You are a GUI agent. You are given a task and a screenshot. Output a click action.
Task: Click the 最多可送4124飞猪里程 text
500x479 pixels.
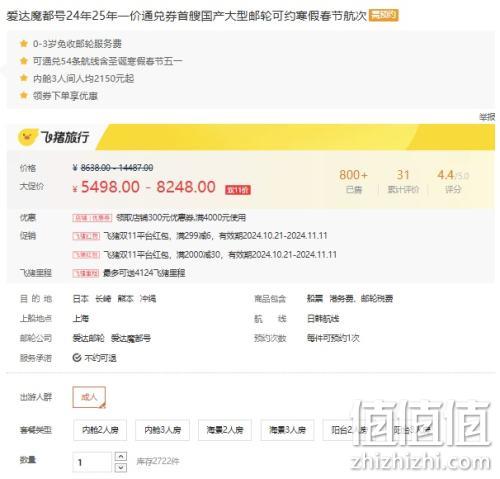coord(144,274)
